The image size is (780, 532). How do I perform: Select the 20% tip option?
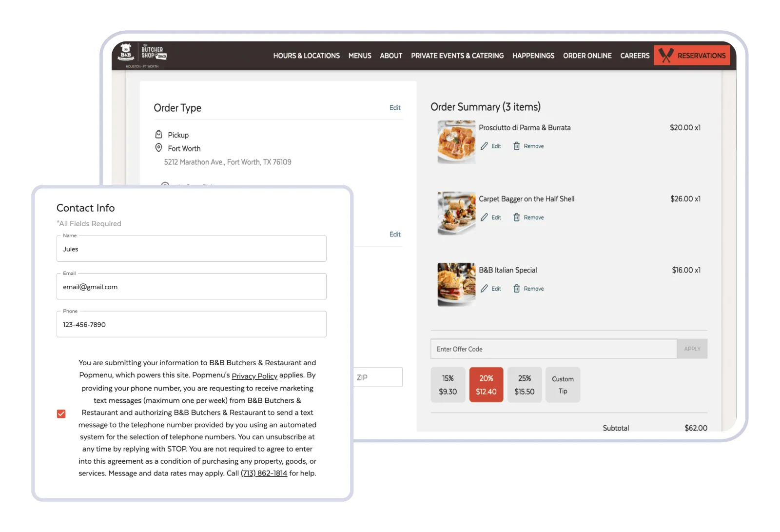tap(486, 385)
